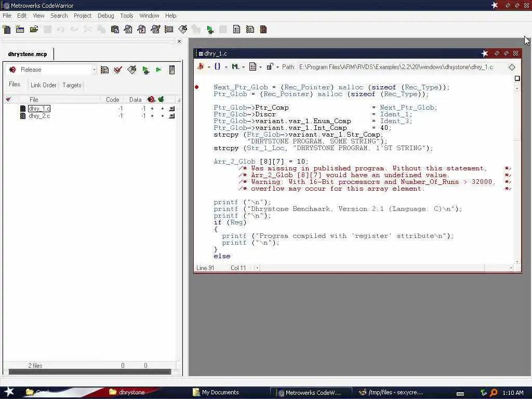This screenshot has height=399, width=532.
Task: Toggle the breakpoint dot at Next_Ptr_Glob line
Action: click(196, 87)
